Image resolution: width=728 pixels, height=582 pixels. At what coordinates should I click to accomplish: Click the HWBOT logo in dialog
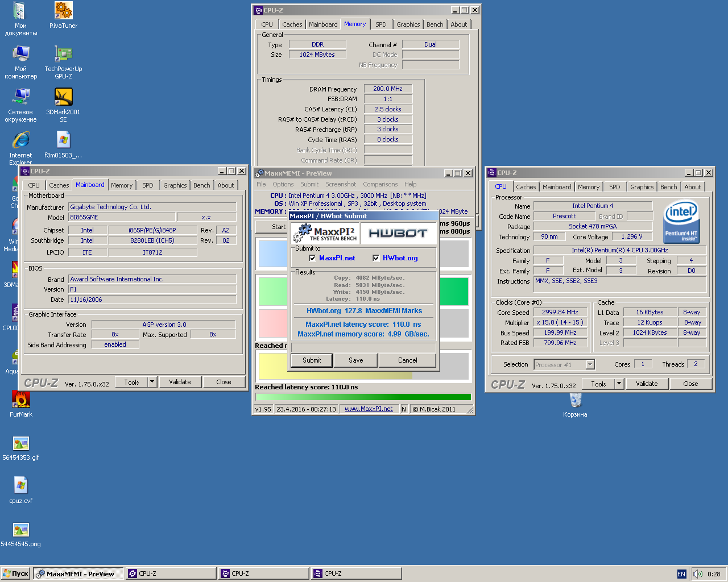(x=398, y=233)
